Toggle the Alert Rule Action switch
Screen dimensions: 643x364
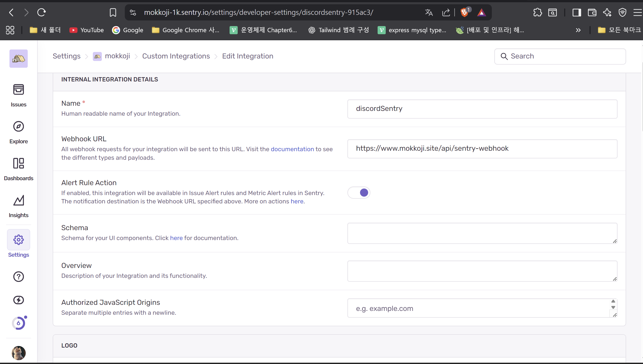coord(359,193)
